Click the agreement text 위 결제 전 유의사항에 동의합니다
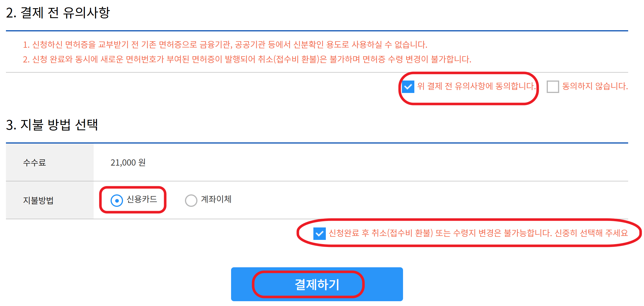This screenshot has height=306, width=644. click(x=478, y=87)
